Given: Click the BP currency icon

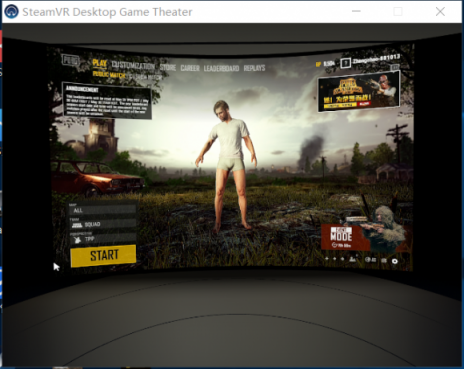Looking at the screenshot, I should 318,64.
